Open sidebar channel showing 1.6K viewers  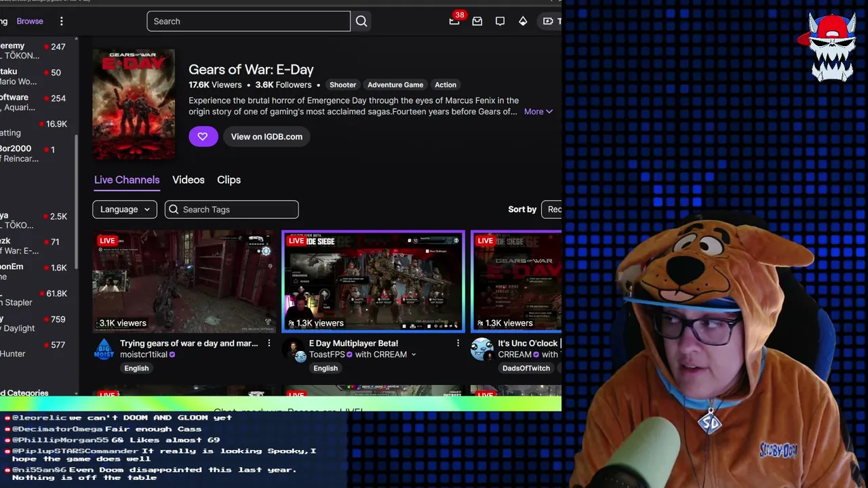click(x=34, y=271)
